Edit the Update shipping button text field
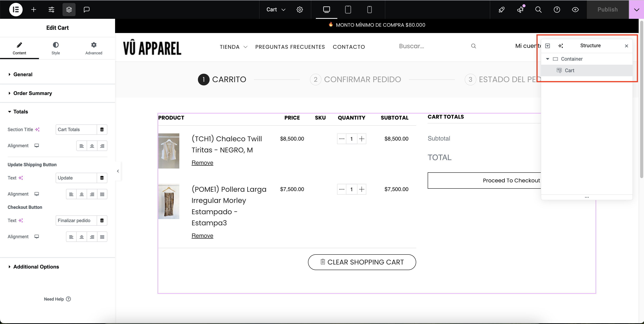Viewport: 644px width, 324px height. click(76, 178)
